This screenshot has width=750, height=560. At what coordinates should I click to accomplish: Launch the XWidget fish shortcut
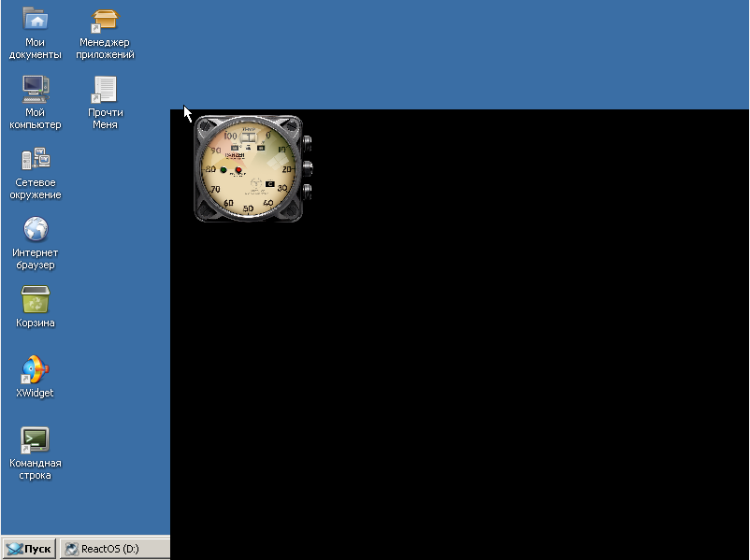36,370
